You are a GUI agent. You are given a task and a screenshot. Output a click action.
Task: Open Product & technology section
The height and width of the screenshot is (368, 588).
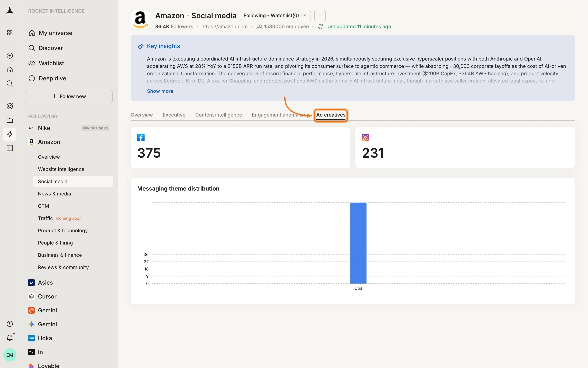click(63, 230)
